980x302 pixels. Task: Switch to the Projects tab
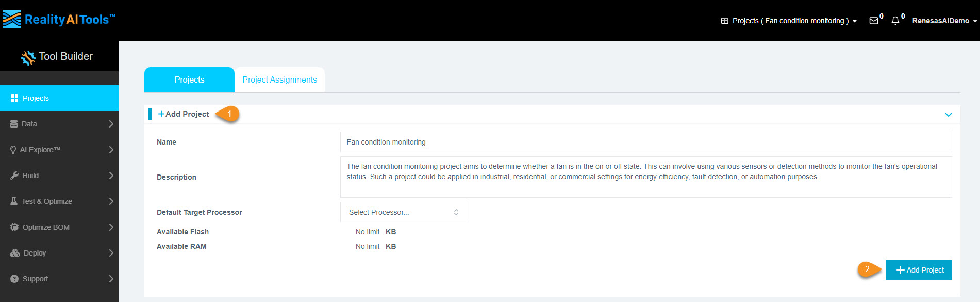(189, 80)
